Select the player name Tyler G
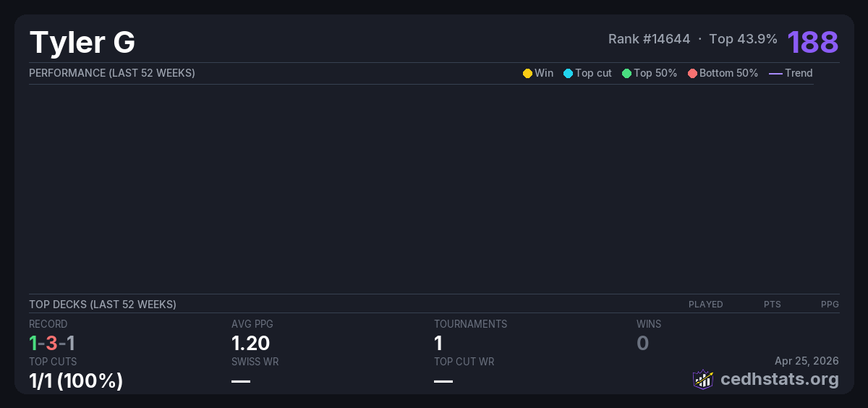The width and height of the screenshot is (868, 408). point(82,43)
